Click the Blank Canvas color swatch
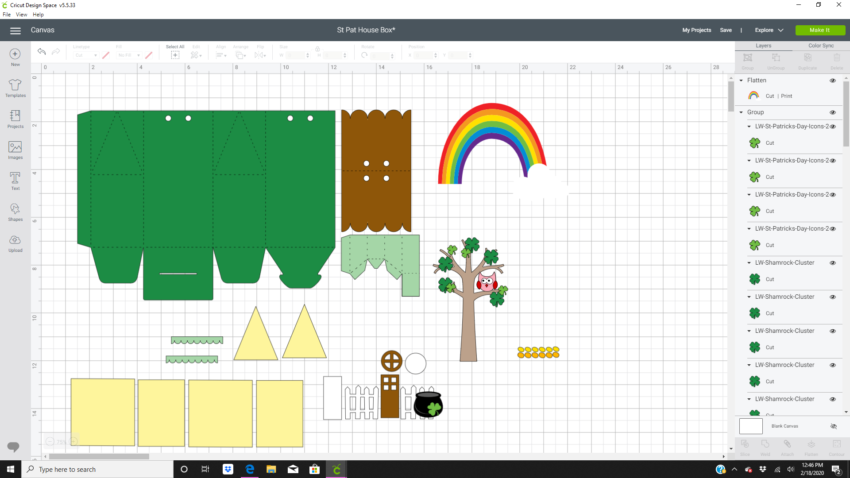Viewport: 850px width, 478px height. point(750,426)
